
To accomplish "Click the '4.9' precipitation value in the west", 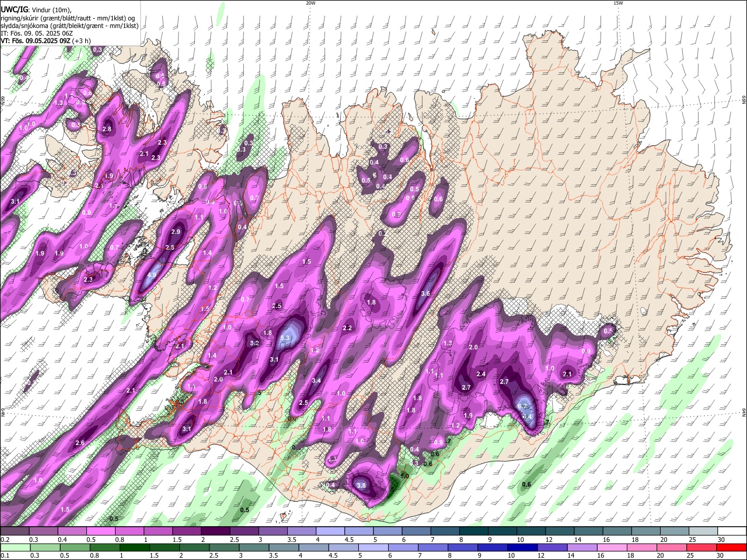I will (x=152, y=275).
